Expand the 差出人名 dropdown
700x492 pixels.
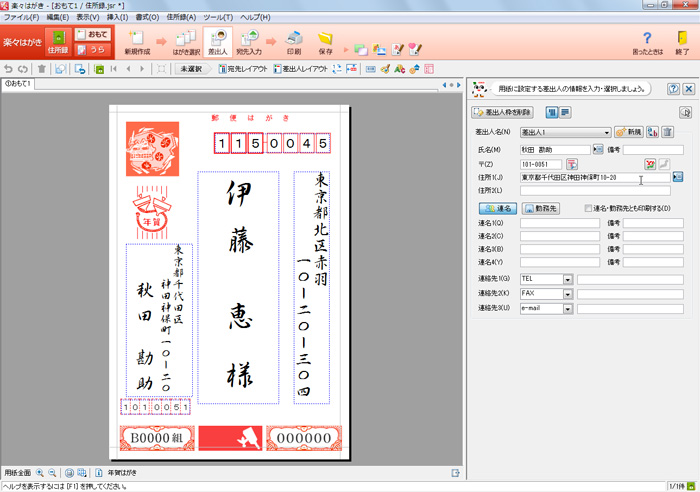point(606,132)
